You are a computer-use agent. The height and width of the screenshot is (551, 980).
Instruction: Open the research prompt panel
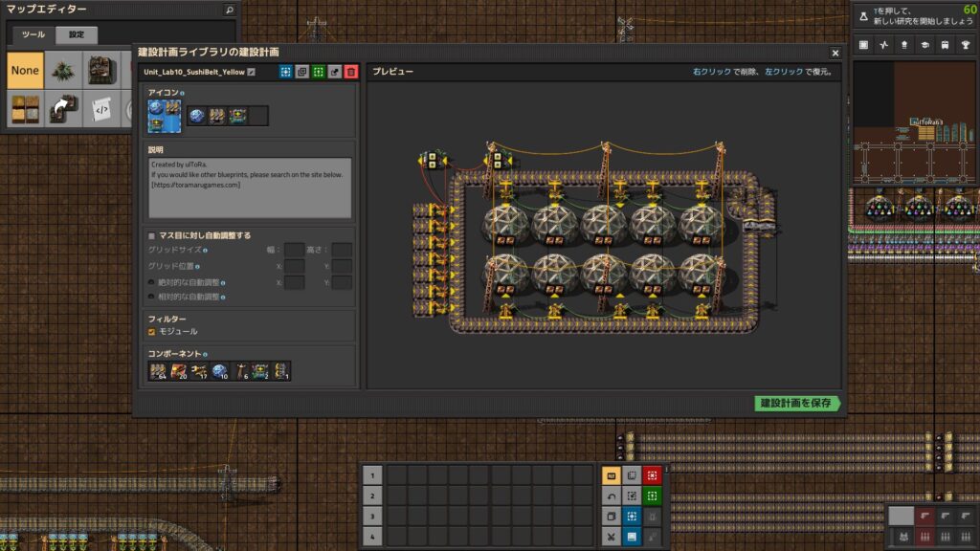(x=915, y=16)
